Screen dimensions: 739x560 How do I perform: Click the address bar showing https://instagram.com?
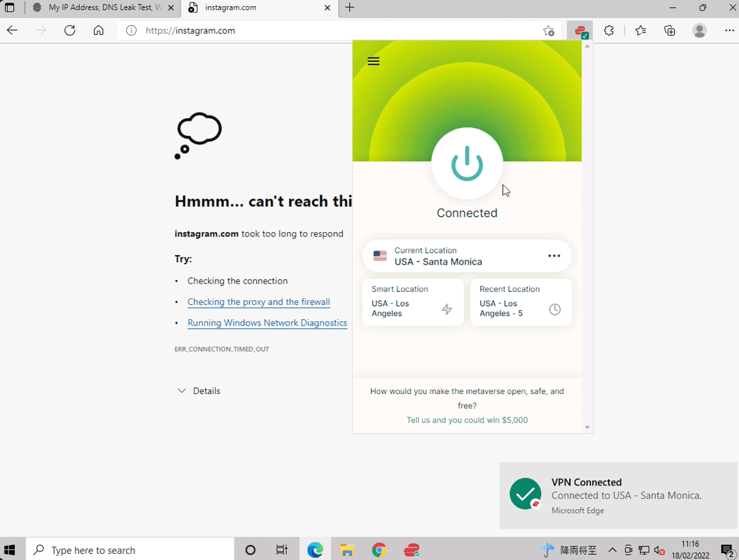point(339,31)
